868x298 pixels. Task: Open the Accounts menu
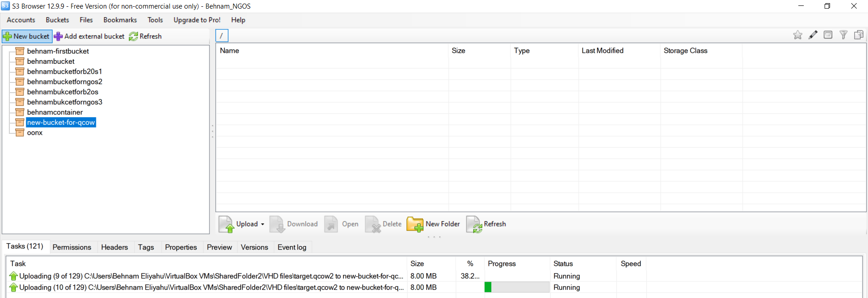pyautogui.click(x=21, y=20)
